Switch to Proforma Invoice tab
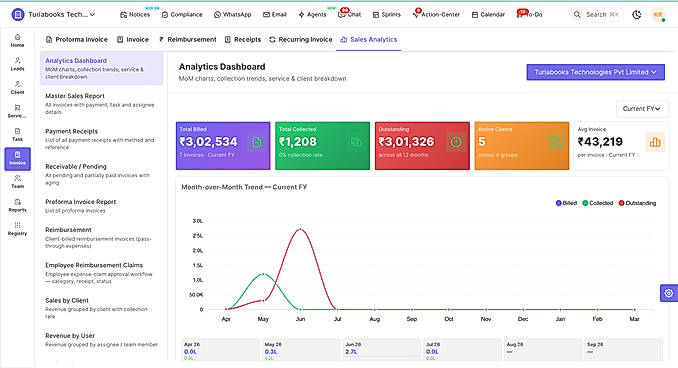Screen dimensions: 678x368 click(x=77, y=39)
